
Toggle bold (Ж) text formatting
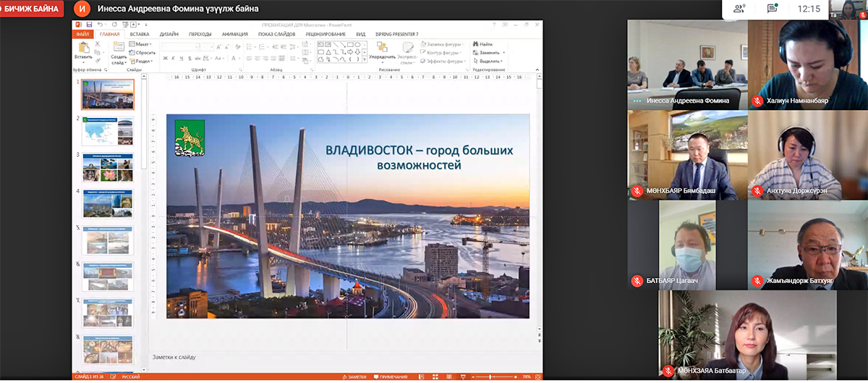tap(165, 59)
